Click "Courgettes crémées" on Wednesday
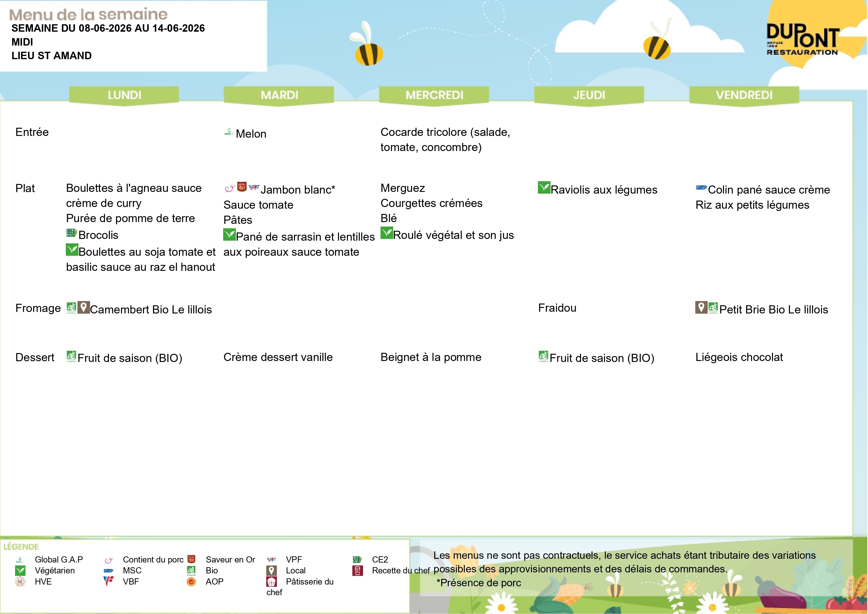The height and width of the screenshot is (614, 868). click(431, 203)
